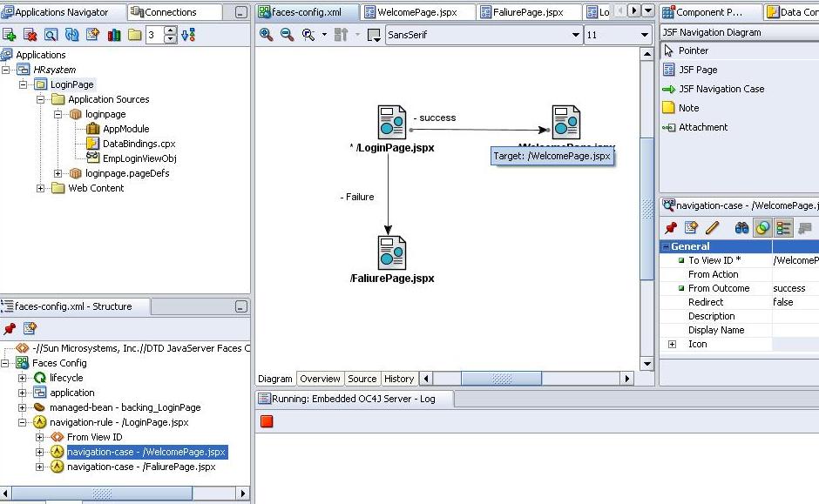Expand the Web Content folder

click(41, 188)
